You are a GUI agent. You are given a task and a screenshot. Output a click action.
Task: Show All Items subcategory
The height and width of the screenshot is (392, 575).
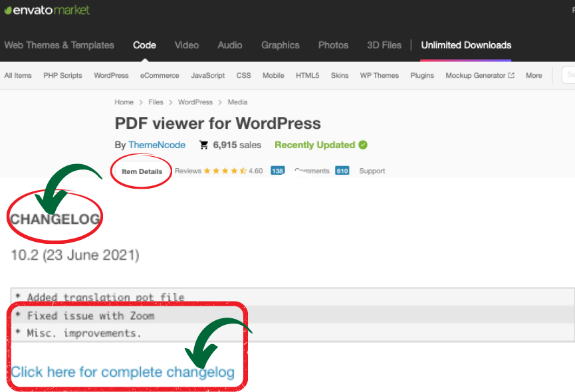point(18,76)
